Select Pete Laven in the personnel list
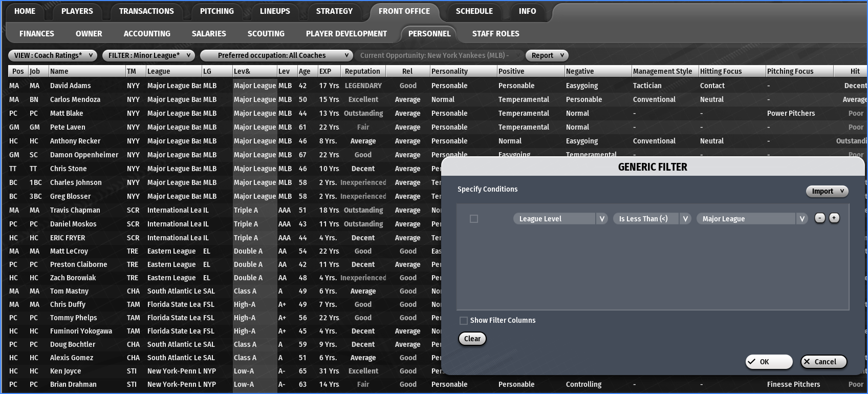 tap(68, 127)
